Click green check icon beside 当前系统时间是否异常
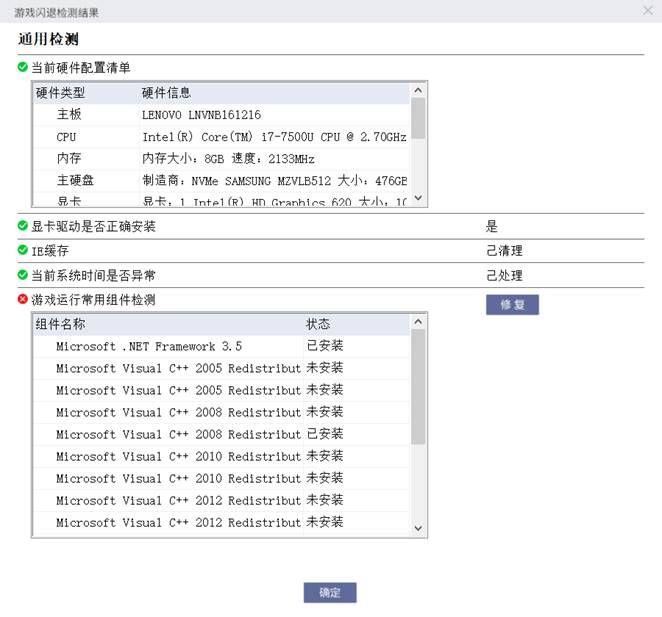662x617 pixels. click(23, 275)
